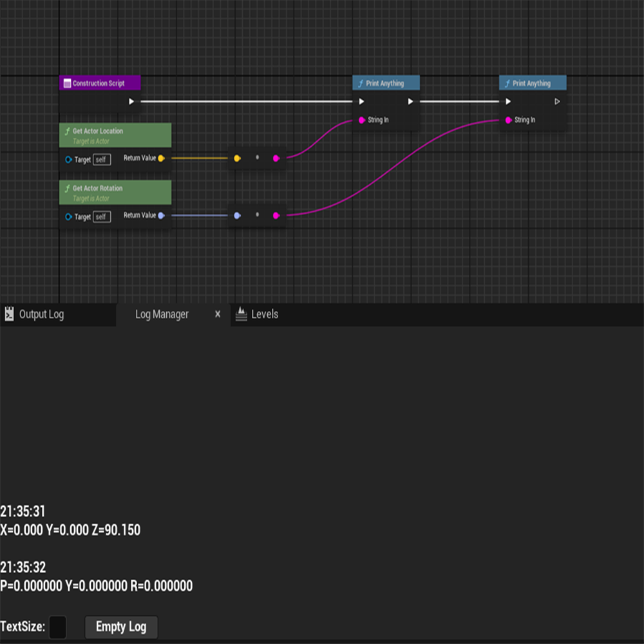Click magenta output pin of the vector conversion node

click(276, 158)
